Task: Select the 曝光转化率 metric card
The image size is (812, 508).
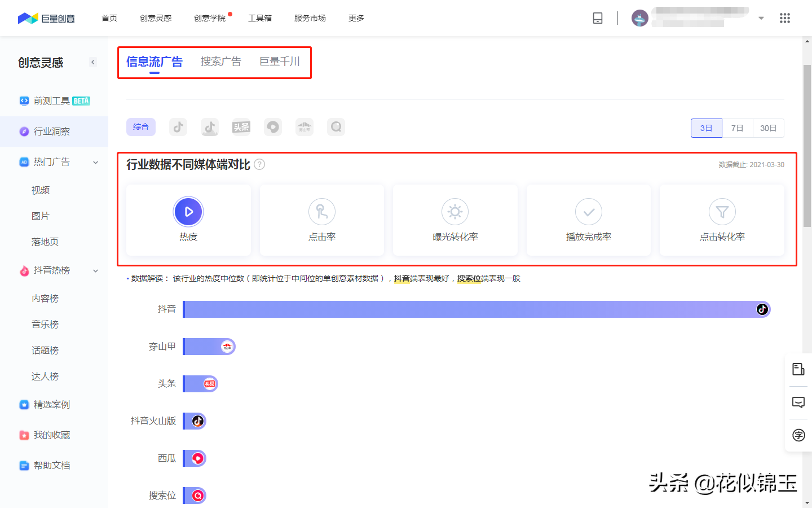Action: 455,220
